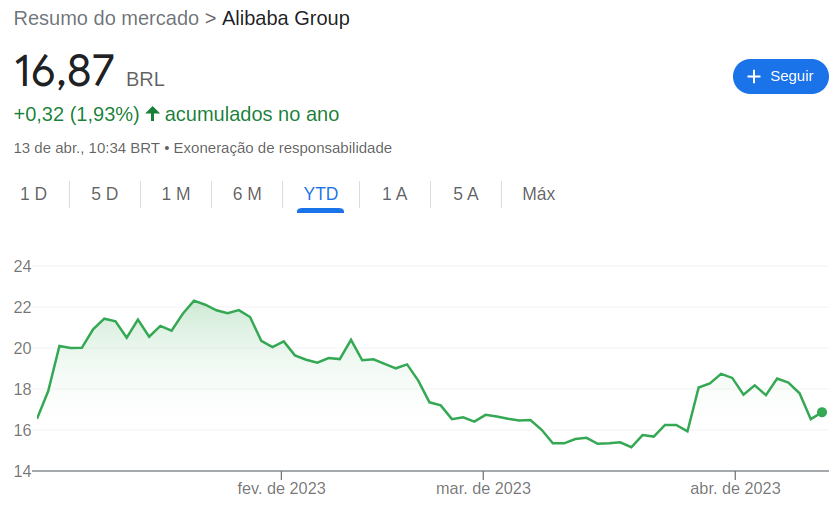Click the Alibaba Group title text

286,18
